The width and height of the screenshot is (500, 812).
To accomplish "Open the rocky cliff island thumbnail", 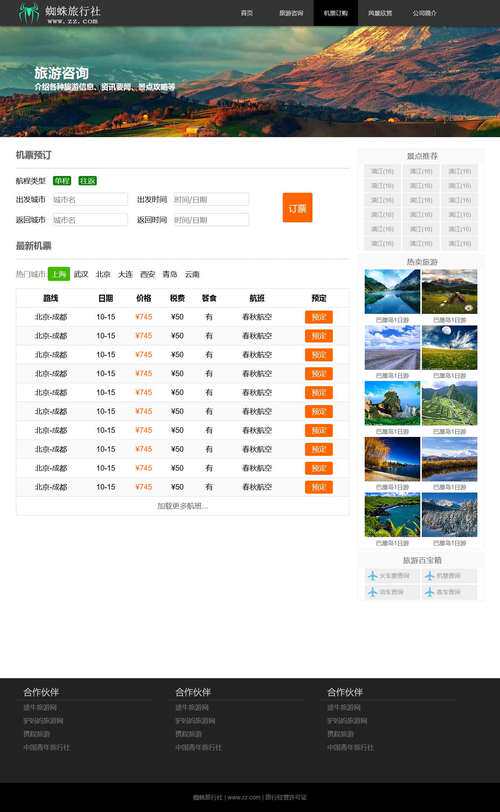I will coord(392,403).
